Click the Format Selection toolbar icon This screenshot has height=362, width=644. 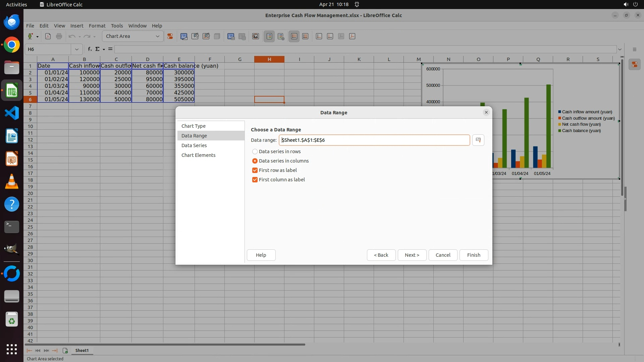[170, 36]
